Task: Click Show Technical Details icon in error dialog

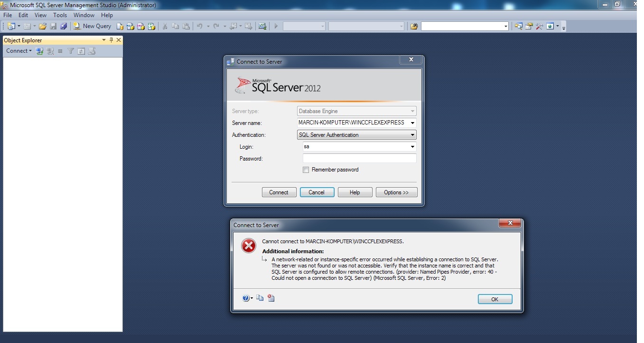Action: 271,298
